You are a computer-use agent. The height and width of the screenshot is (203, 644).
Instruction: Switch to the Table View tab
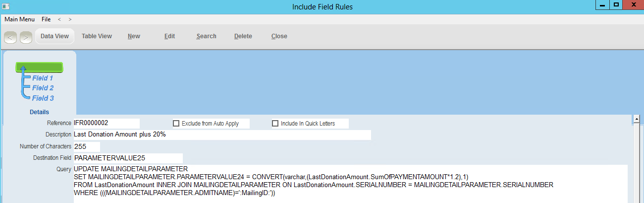click(97, 36)
